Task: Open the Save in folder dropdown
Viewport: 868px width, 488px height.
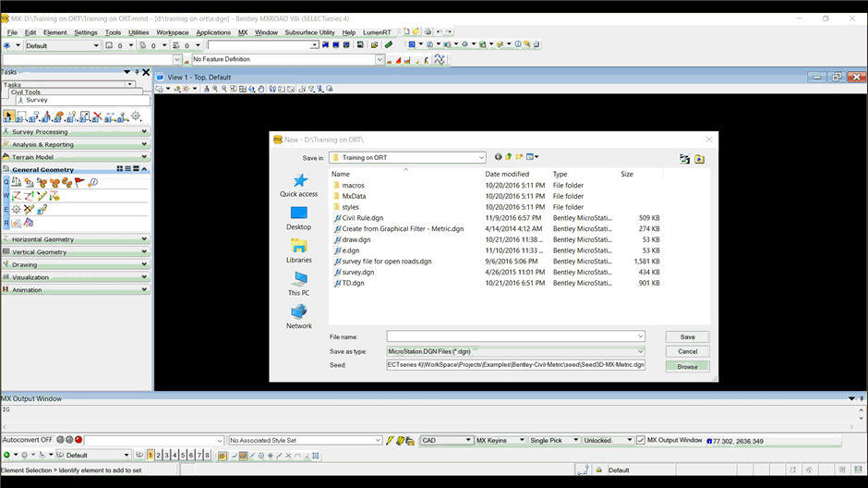Action: point(481,158)
